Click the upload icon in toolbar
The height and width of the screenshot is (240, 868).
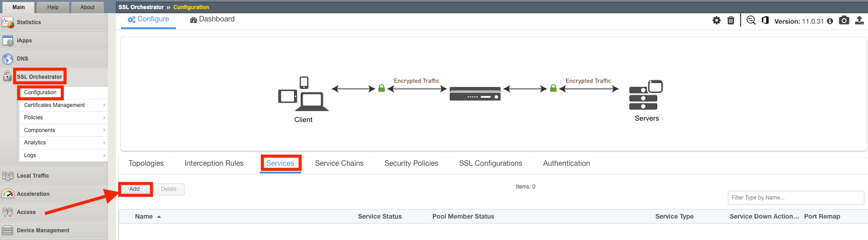pyautogui.click(x=859, y=20)
